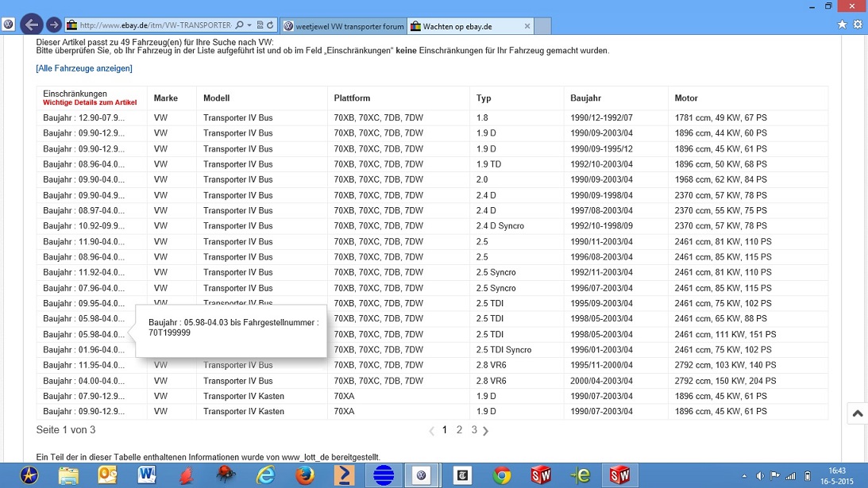Launch Firefox from the taskbar
Viewport: 868px width, 488px height.
[305, 475]
